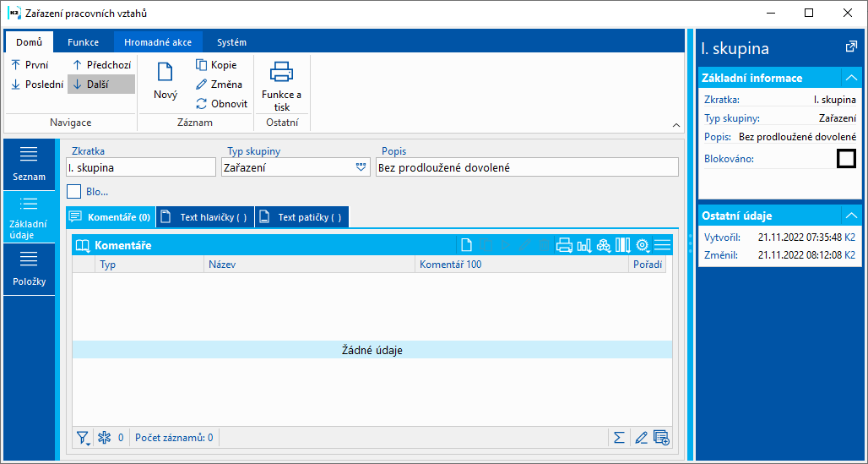
Task: Jump to last record (Poslední)
Action: [x=37, y=85]
